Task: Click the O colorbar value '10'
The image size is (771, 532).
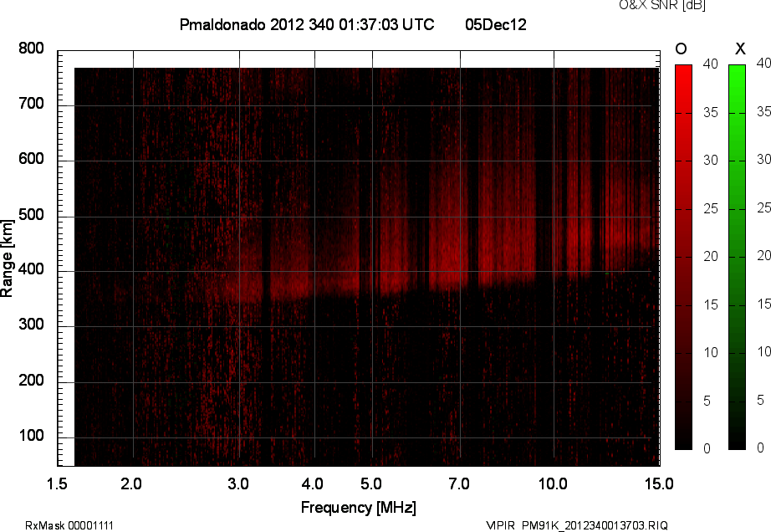Action: point(711,352)
